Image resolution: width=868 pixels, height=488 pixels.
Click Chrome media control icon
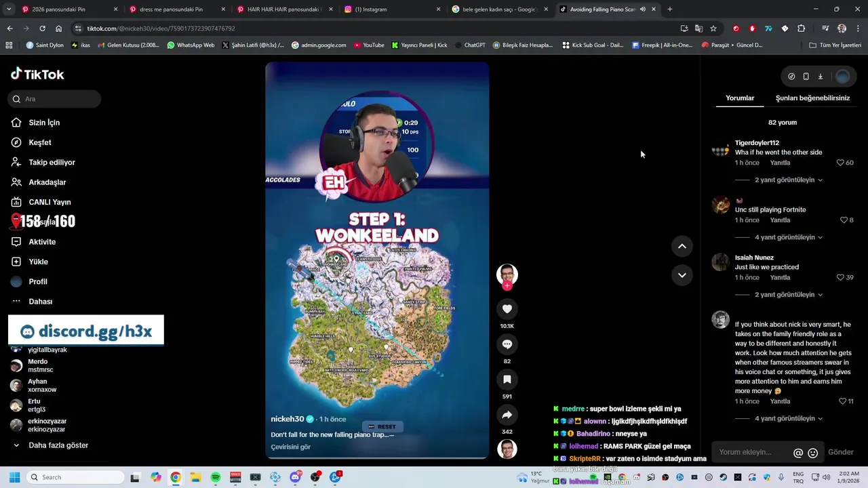coord(825,28)
